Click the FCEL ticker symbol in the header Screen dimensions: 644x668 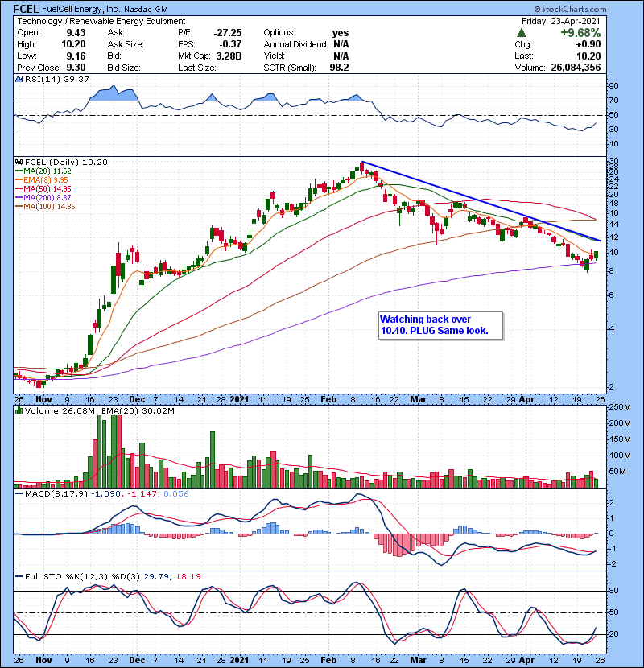click(x=27, y=9)
